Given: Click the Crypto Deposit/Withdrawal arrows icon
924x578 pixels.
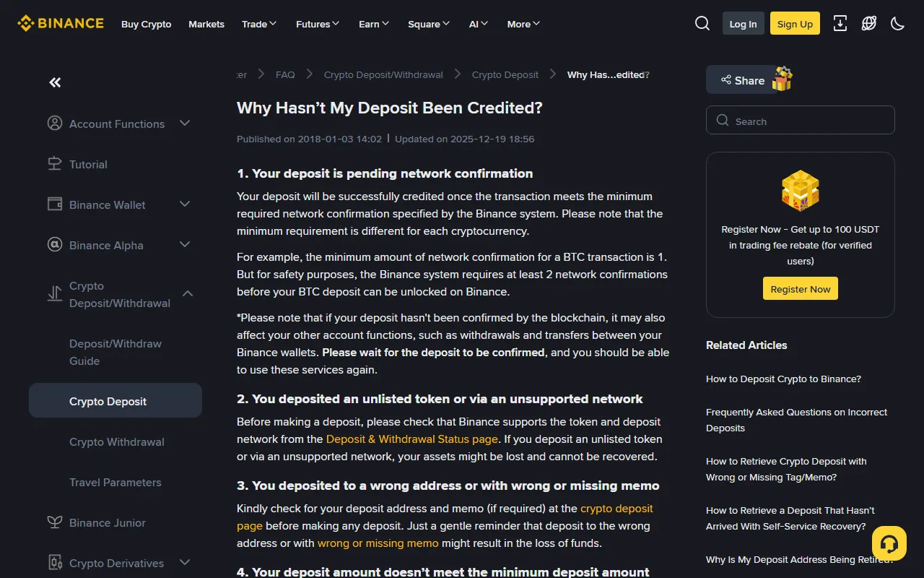Looking at the screenshot, I should point(55,293).
